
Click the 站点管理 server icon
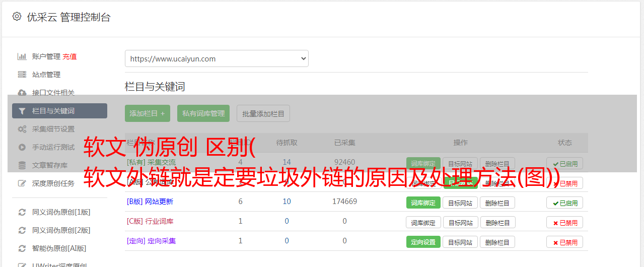(x=22, y=75)
